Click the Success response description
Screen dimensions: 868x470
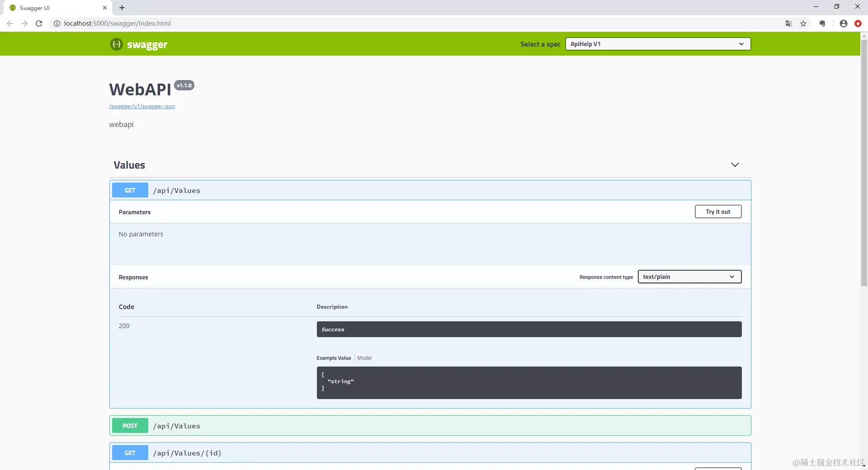tap(529, 329)
